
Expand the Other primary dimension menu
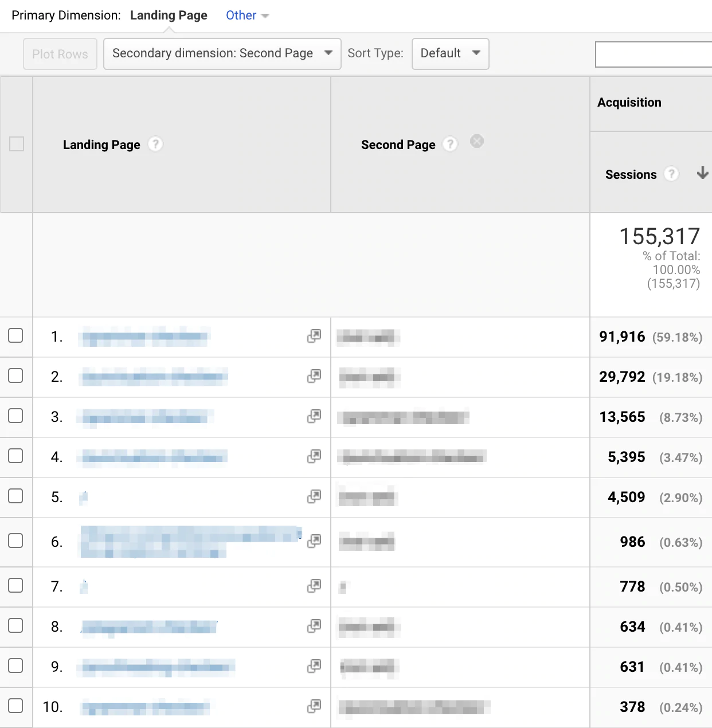(x=247, y=15)
